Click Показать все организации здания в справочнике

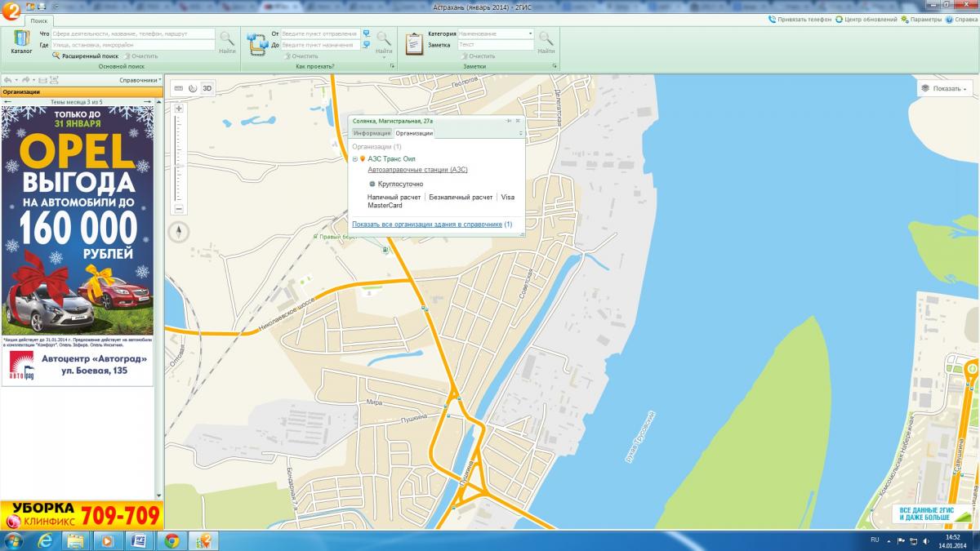(x=426, y=224)
